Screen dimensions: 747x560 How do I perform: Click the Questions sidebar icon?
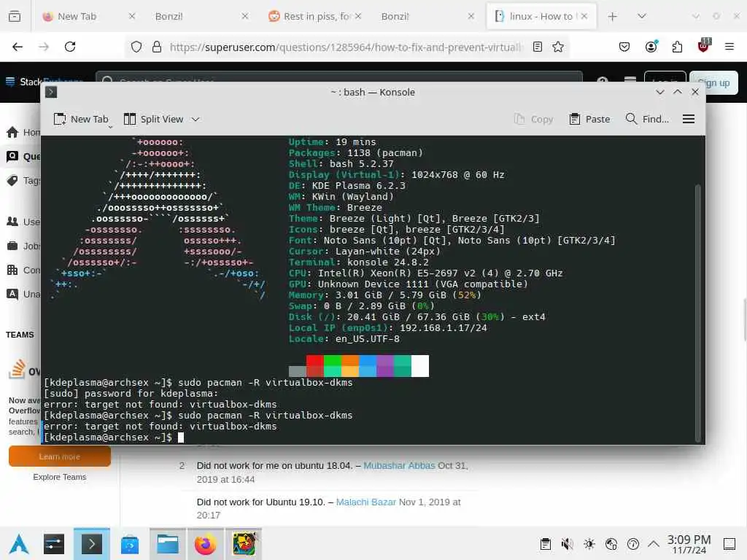point(12,156)
